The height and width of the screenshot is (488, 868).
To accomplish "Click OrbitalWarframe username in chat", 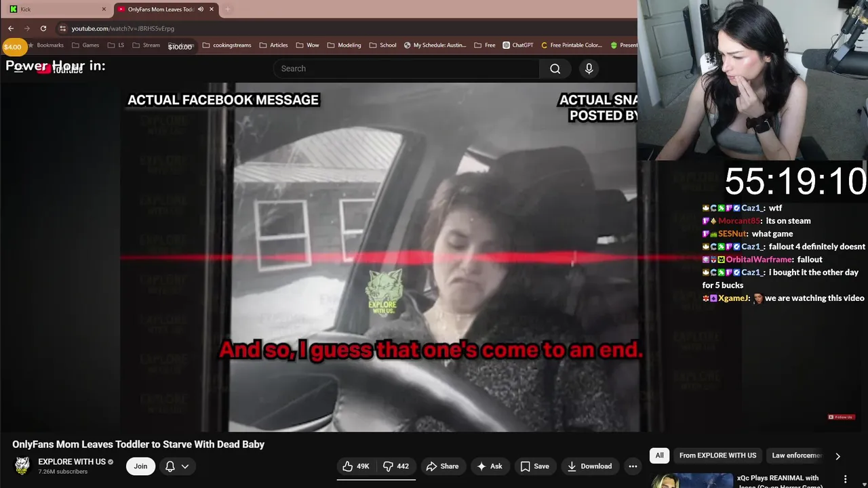I will coord(759,260).
